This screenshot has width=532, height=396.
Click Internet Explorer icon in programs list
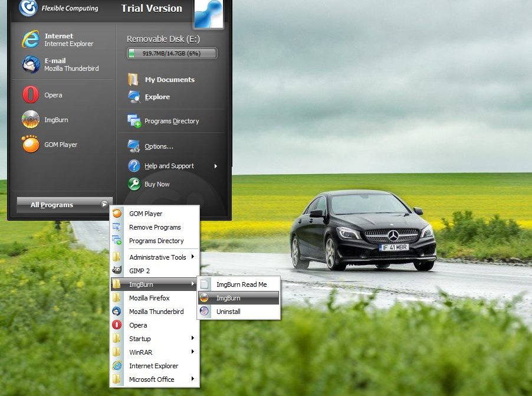pyautogui.click(x=117, y=365)
